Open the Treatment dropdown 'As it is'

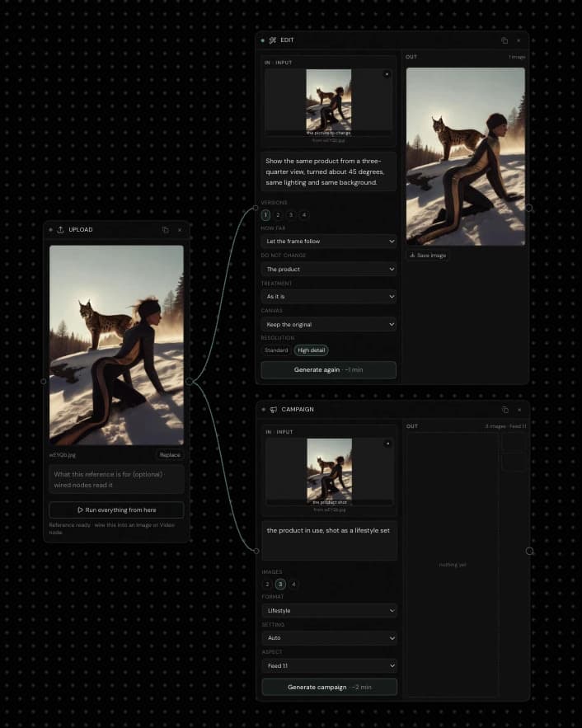pos(329,296)
